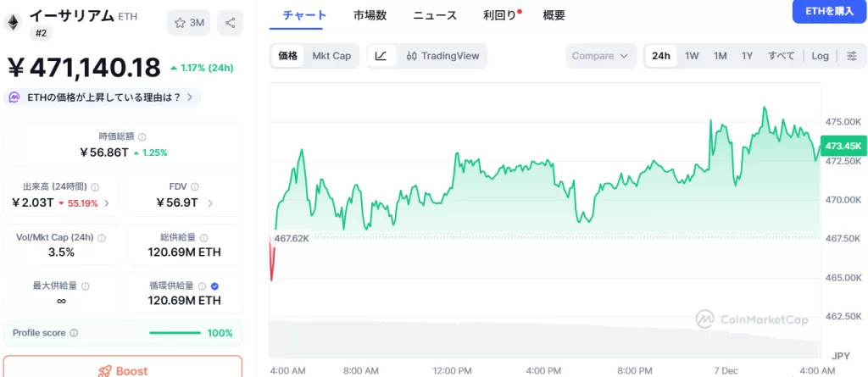
Task: Click the ETHを購入 button
Action: coord(829,11)
